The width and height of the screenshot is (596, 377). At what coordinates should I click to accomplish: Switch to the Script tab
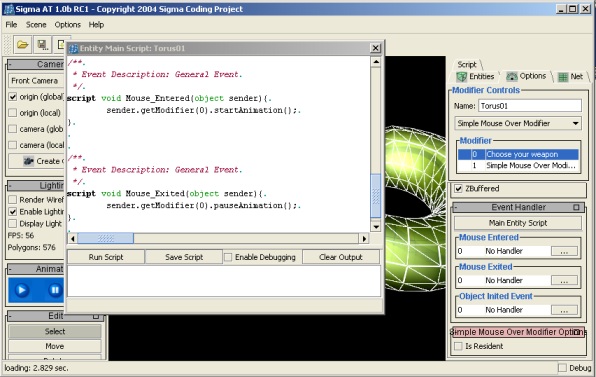[x=467, y=65]
